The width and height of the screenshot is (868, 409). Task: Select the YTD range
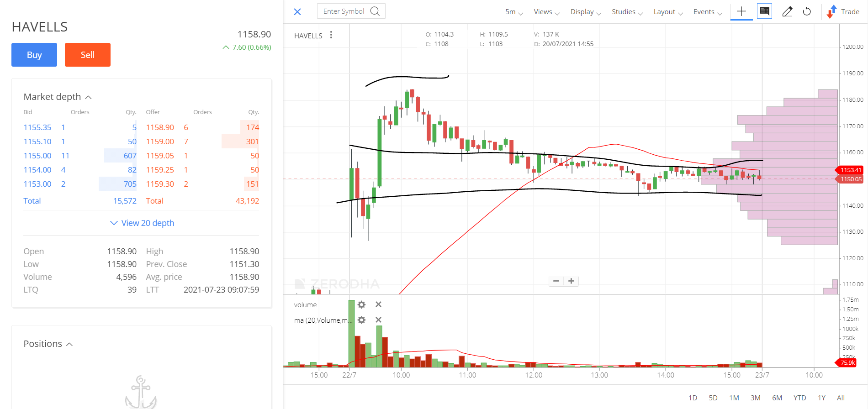(799, 398)
